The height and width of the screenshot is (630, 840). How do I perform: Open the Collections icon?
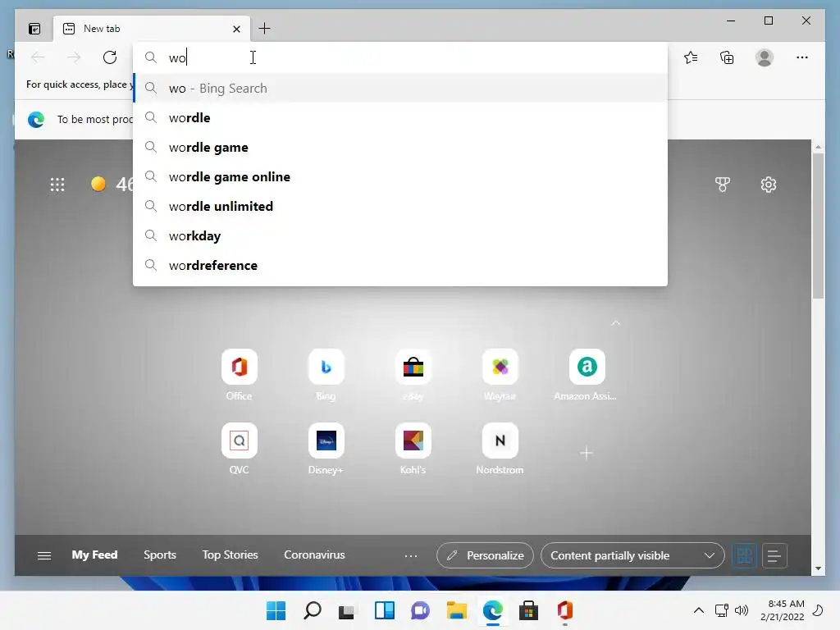[x=727, y=57]
